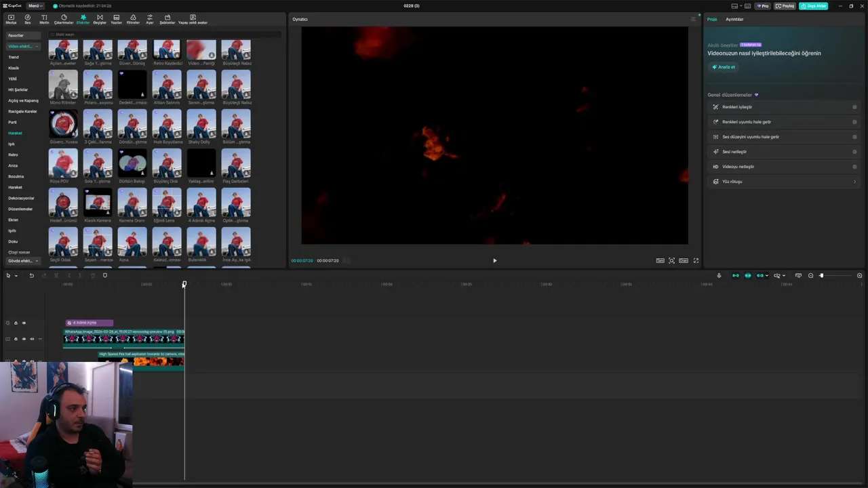Zoom timeline to fit with the circle icon

tap(859, 275)
